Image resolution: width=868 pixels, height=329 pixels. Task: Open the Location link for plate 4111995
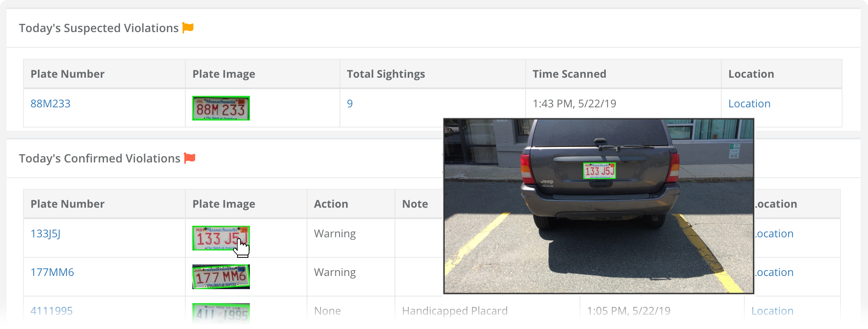click(x=772, y=311)
